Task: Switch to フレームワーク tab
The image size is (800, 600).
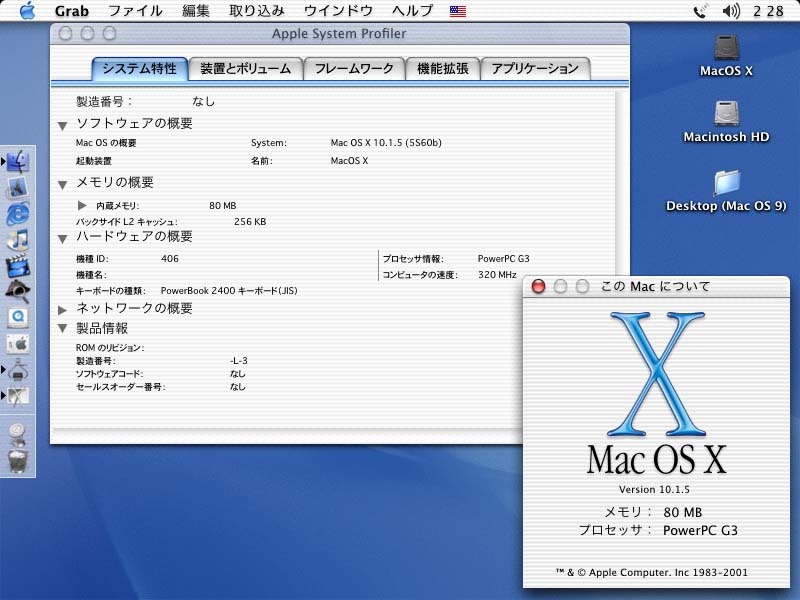Action: [354, 68]
